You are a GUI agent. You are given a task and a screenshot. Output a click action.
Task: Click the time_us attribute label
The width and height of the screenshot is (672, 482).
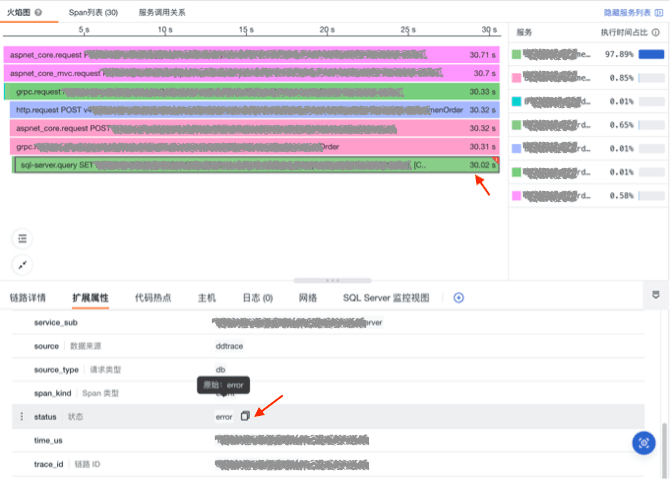[x=48, y=440]
